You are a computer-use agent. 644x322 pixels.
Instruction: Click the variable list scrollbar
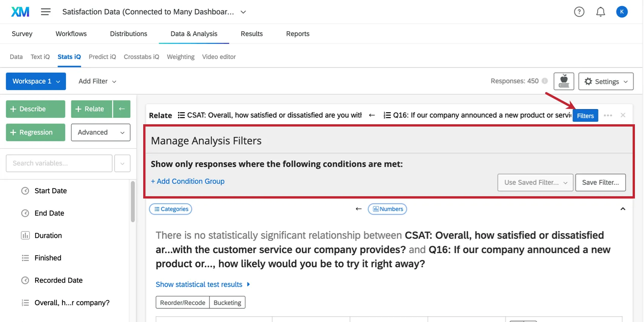[133, 202]
